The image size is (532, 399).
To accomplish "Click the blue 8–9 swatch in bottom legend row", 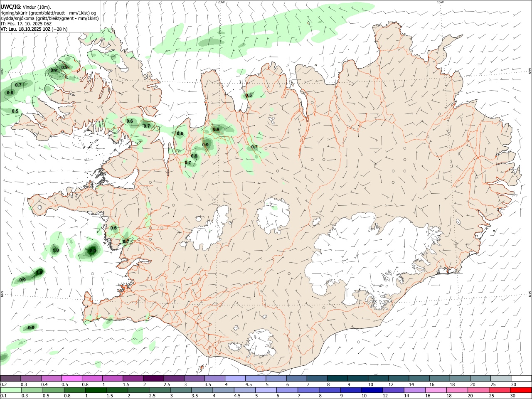I will [x=330, y=390].
